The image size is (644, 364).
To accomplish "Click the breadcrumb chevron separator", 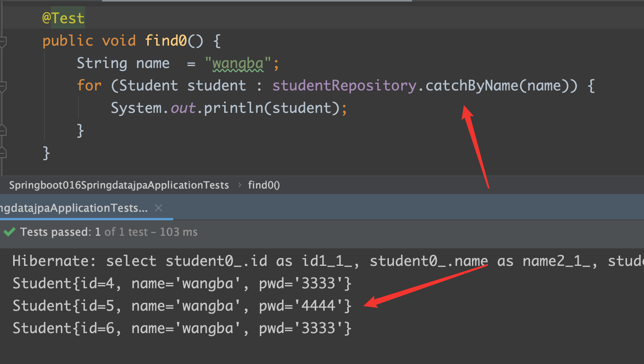I will [240, 185].
